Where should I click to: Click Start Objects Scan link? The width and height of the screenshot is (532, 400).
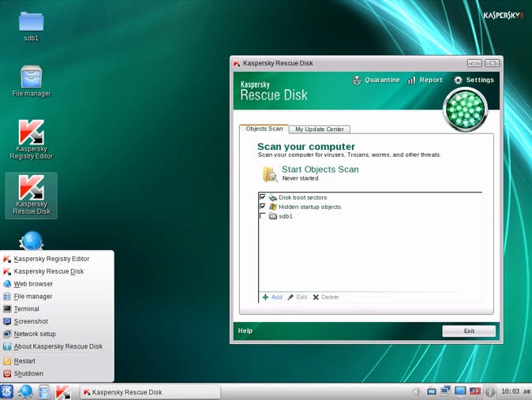tap(320, 170)
